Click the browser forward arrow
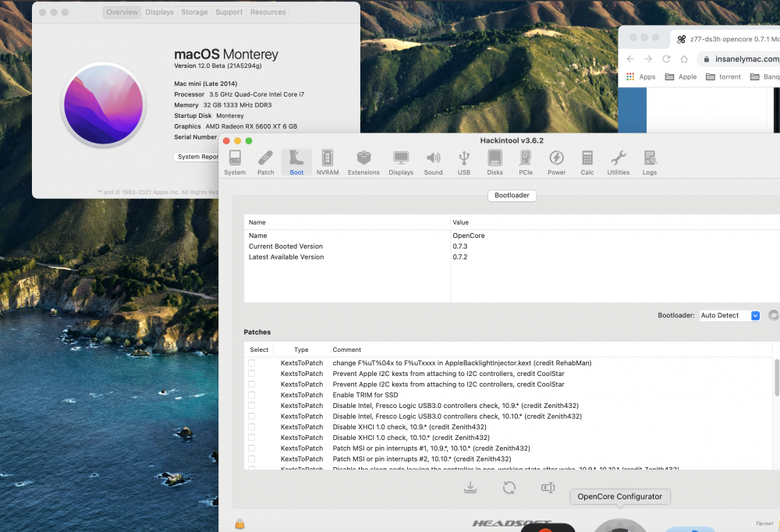 648,59
